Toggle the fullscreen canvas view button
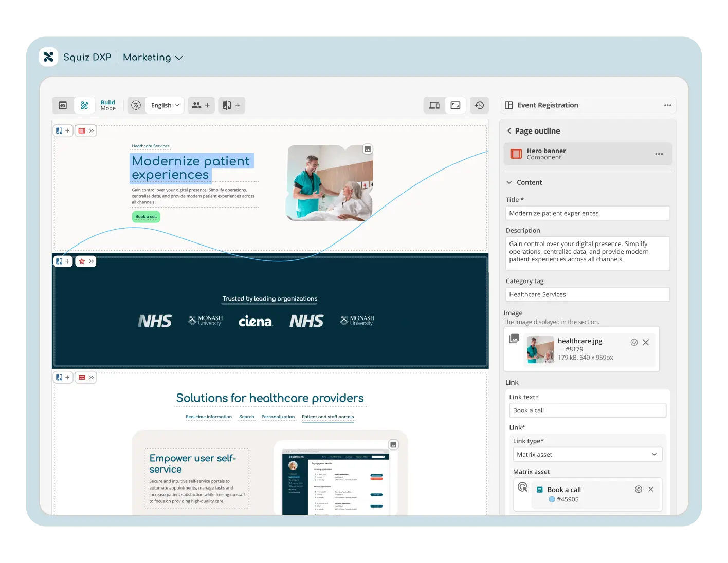728x563 pixels. (456, 105)
